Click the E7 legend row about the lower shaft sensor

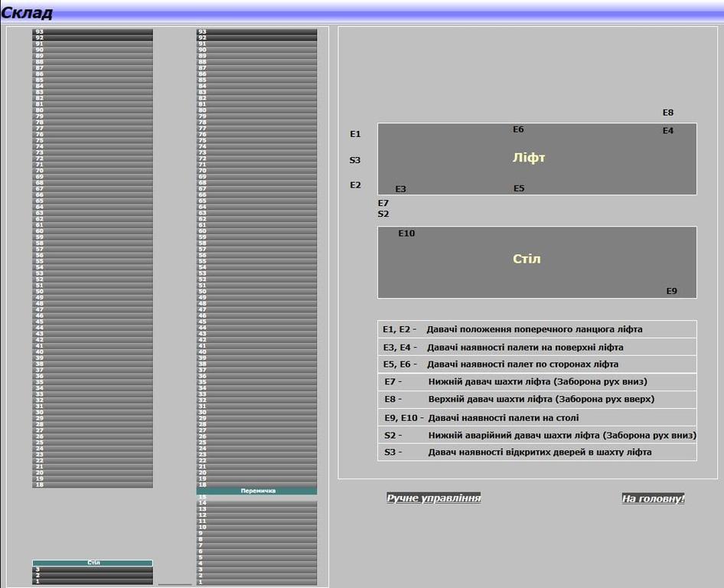(x=536, y=381)
